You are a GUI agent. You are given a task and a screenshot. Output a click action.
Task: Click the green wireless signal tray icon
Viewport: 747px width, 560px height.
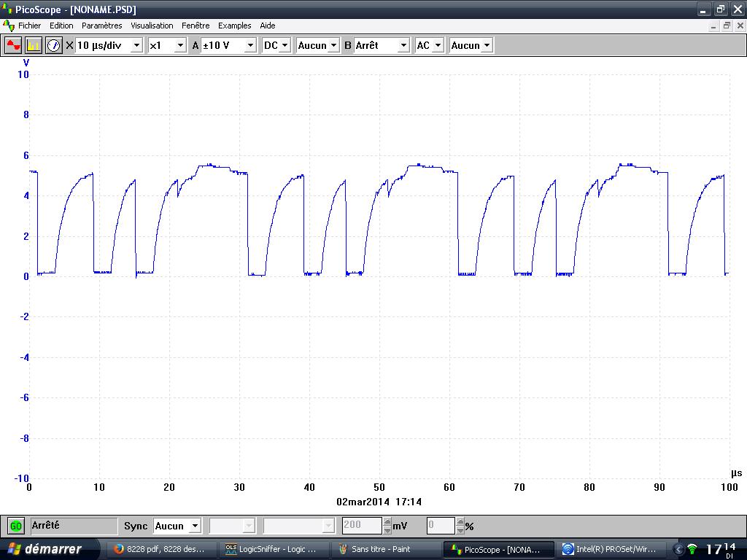point(692,550)
